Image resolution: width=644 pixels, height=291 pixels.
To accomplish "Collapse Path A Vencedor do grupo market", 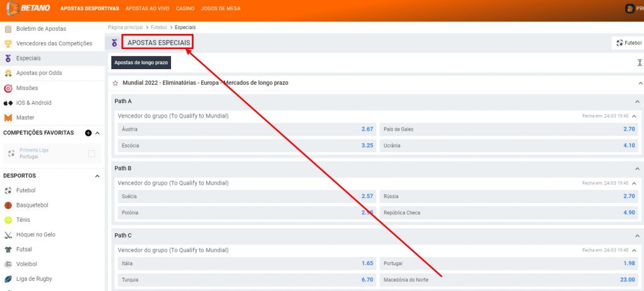I will tap(634, 116).
